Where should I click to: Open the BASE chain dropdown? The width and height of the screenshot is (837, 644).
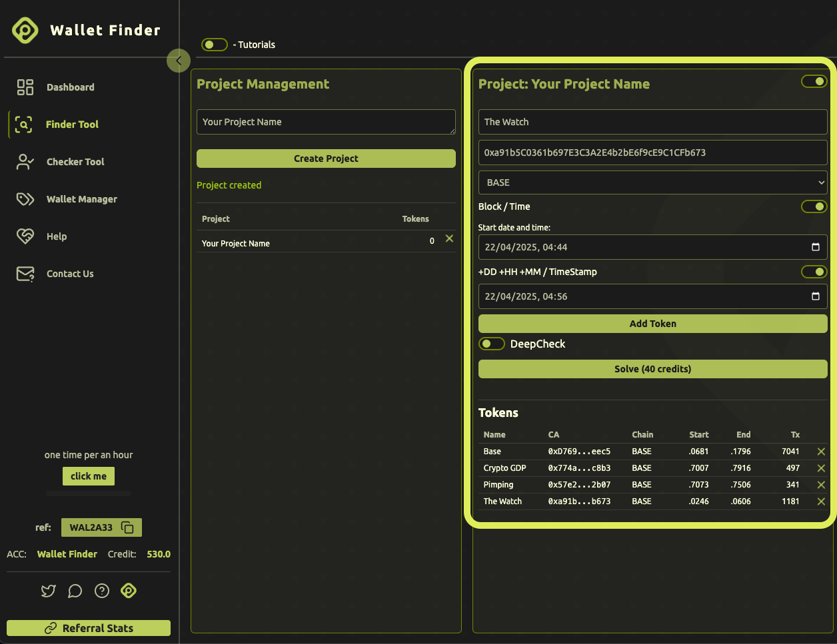[x=652, y=182]
